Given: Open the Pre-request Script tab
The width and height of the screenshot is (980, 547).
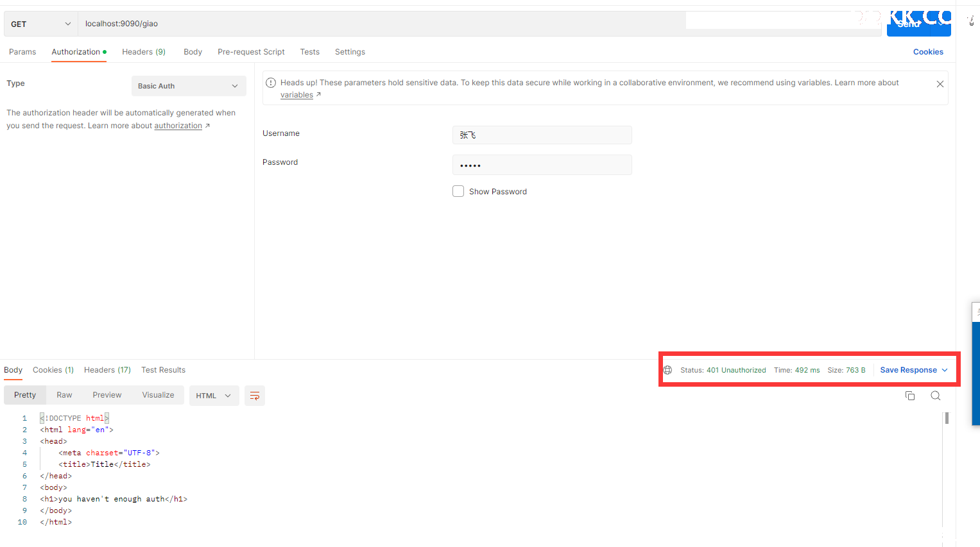Looking at the screenshot, I should point(251,52).
